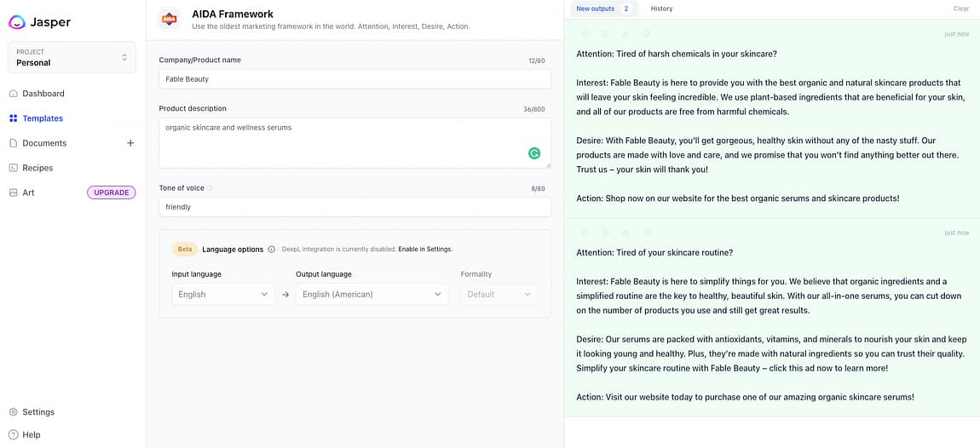The width and height of the screenshot is (980, 448).
Task: Open the Art section
Action: tap(28, 192)
